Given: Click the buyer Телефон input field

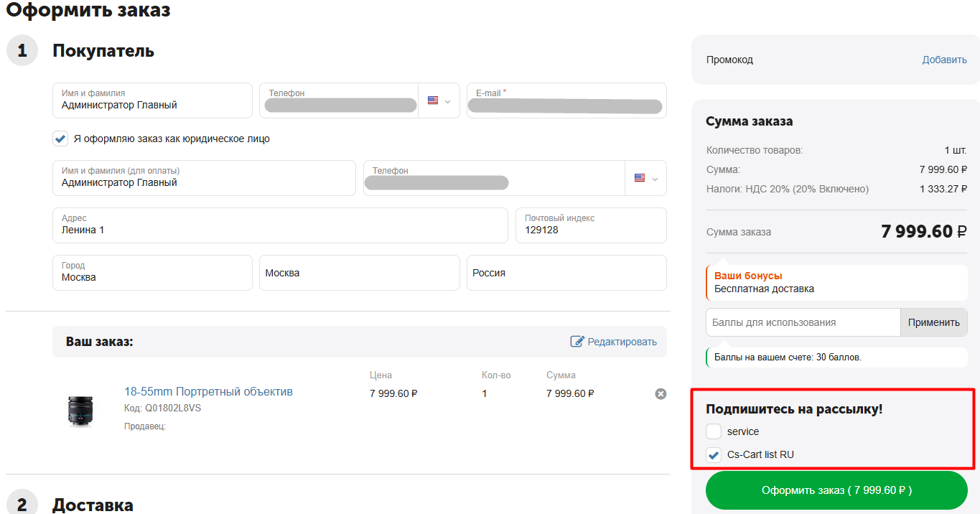Looking at the screenshot, I should (x=339, y=101).
